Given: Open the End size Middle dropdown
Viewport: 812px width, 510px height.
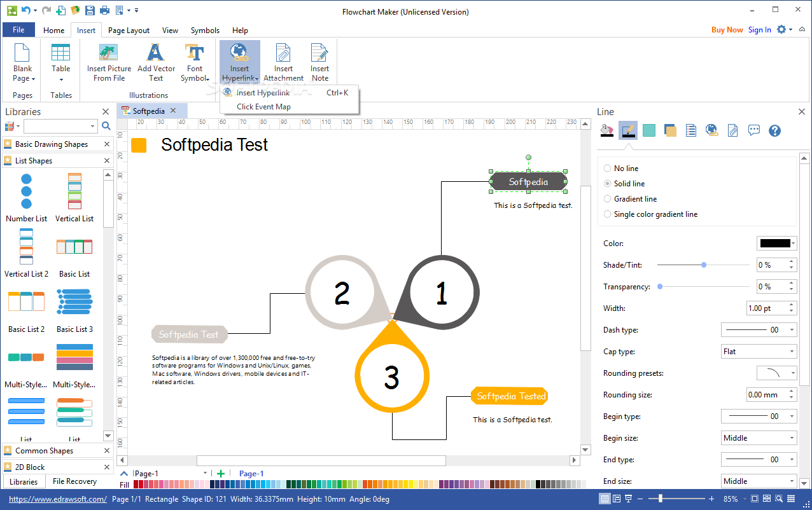Looking at the screenshot, I should pos(759,481).
